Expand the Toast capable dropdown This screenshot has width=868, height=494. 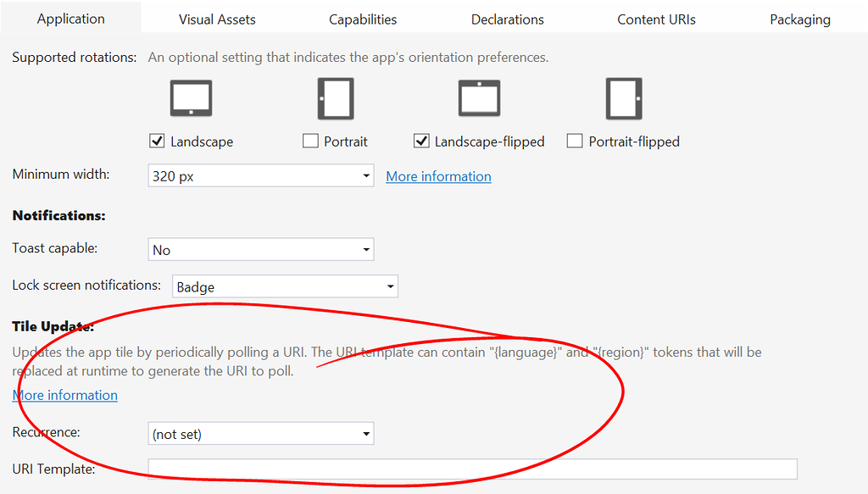260,250
